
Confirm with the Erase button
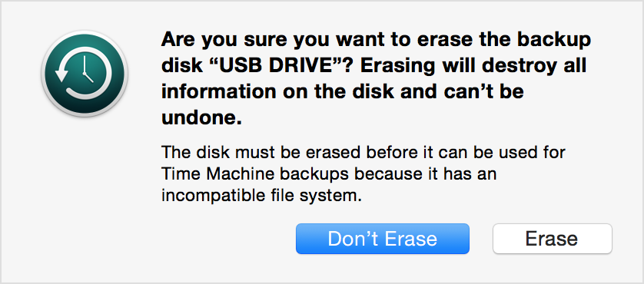coord(552,239)
